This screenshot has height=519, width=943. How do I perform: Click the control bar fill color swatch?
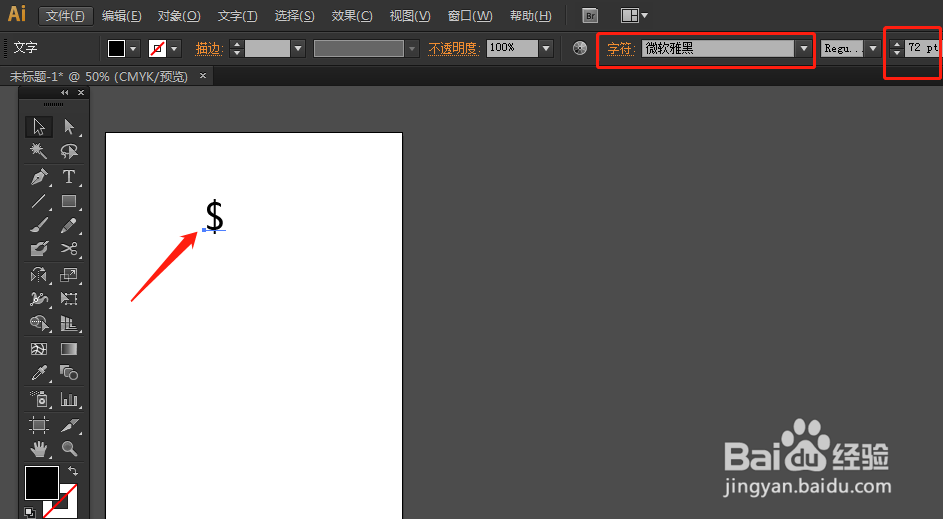click(x=117, y=49)
